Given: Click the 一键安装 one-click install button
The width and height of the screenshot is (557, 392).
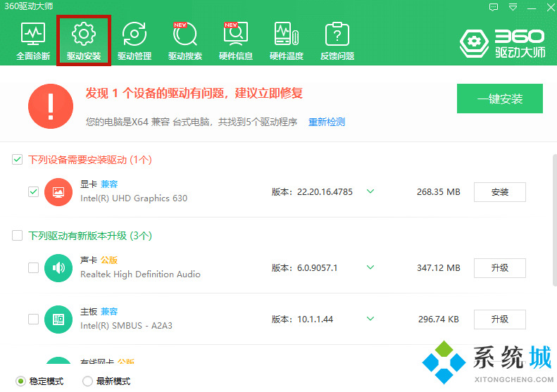Looking at the screenshot, I should pyautogui.click(x=500, y=99).
